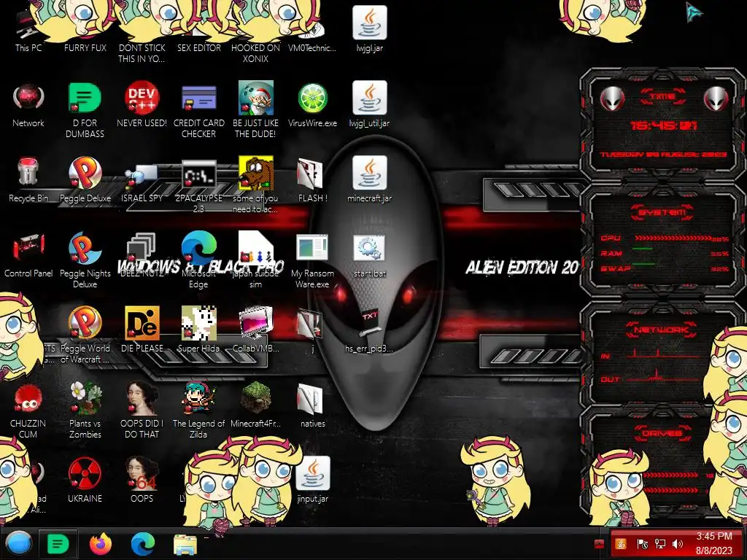This screenshot has height=560, width=747.
Task: Click the volume speaker tray icon
Action: pos(678,544)
